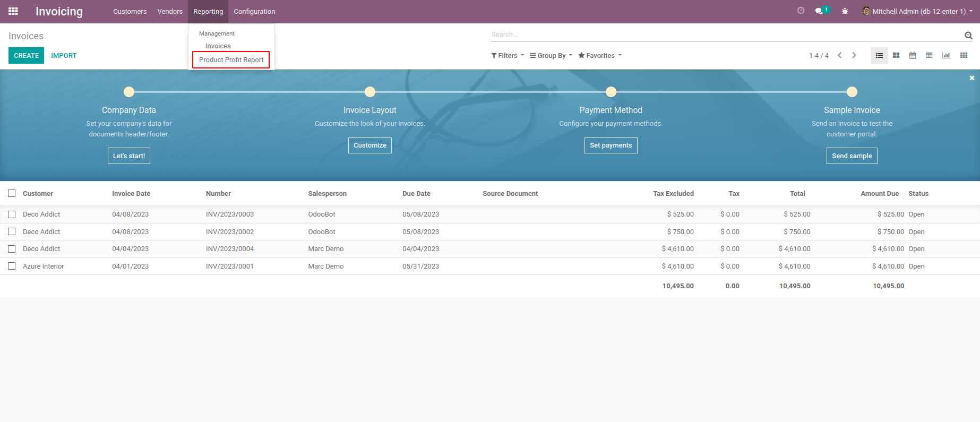Click the 1-4 / 4 pager counter
Viewport: 980px width, 422px height.
pyautogui.click(x=819, y=55)
